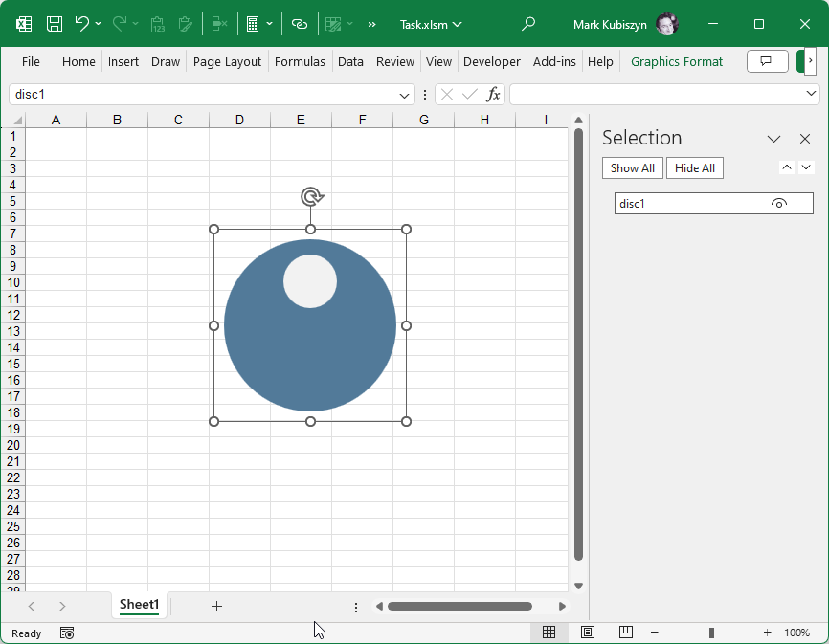
Task: Click the Search magnifier in title bar
Action: (x=528, y=24)
